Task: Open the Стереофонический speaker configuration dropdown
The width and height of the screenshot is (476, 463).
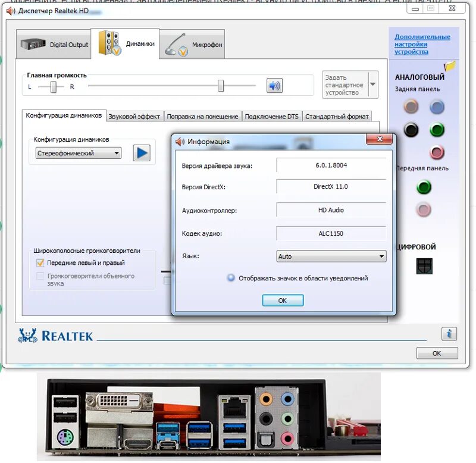Action: coord(79,153)
